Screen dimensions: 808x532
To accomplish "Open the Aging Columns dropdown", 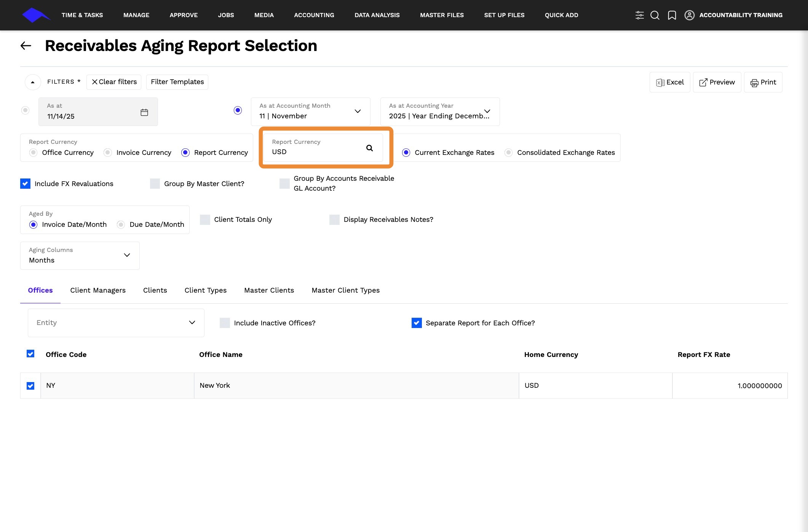I will pyautogui.click(x=127, y=255).
